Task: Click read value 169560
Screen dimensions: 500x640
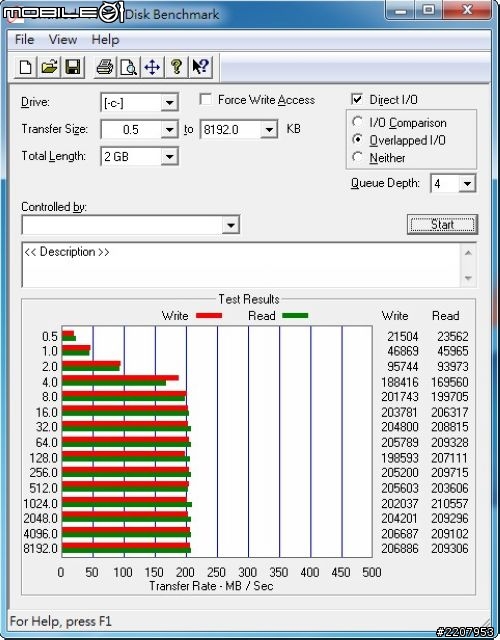Action: click(x=450, y=382)
